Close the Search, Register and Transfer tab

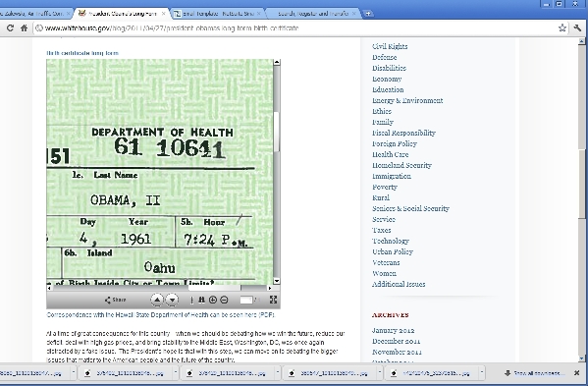point(354,14)
